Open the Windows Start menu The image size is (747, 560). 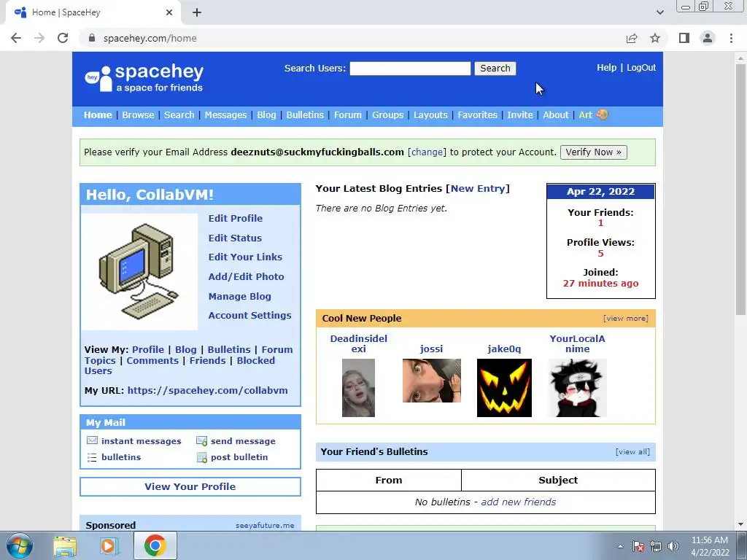[20, 545]
